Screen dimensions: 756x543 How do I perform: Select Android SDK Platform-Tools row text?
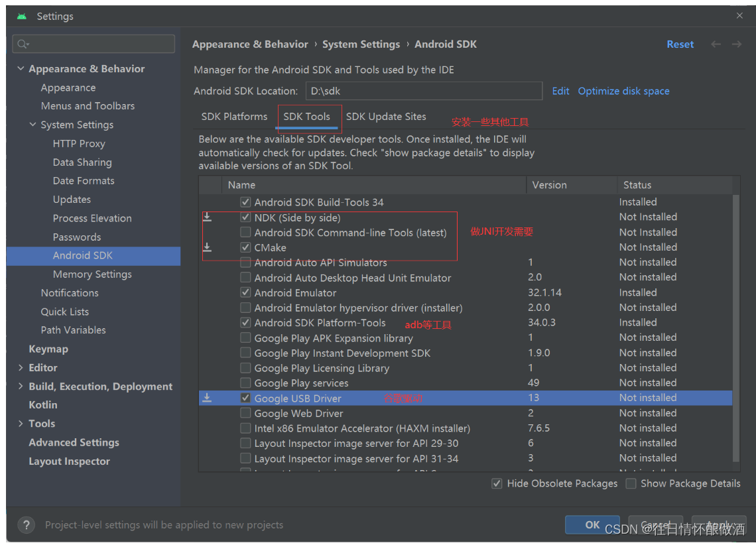click(320, 323)
